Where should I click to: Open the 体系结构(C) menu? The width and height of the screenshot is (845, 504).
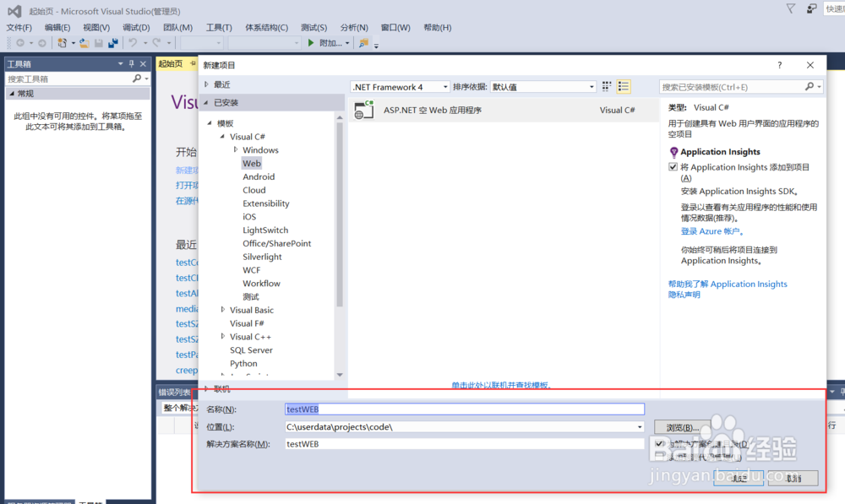pyautogui.click(x=266, y=28)
